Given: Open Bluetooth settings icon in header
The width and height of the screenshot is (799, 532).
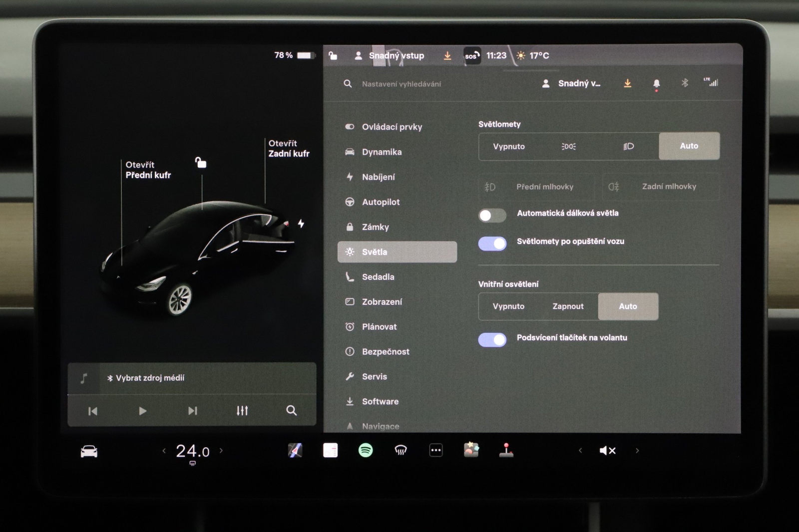Looking at the screenshot, I should click(685, 83).
